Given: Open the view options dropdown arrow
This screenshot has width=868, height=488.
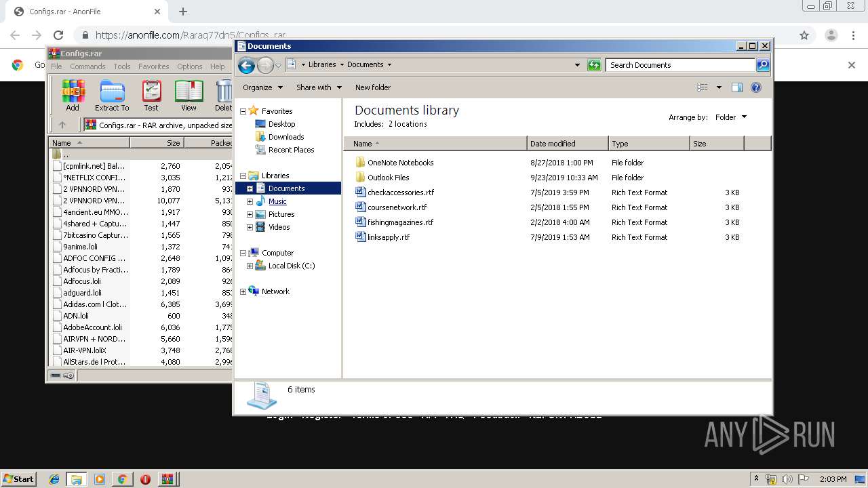Looking at the screenshot, I should click(x=719, y=87).
